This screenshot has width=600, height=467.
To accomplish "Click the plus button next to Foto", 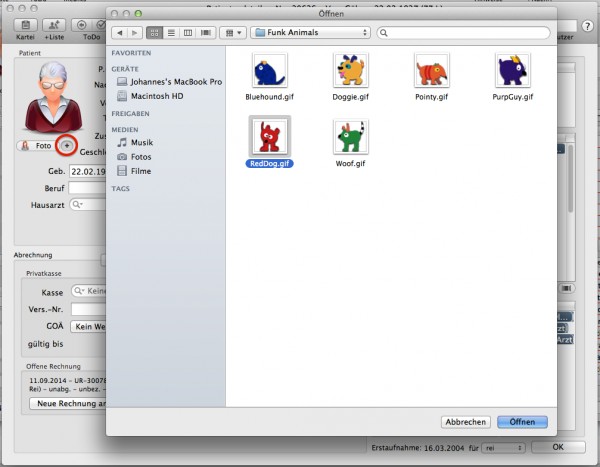I will coord(67,145).
